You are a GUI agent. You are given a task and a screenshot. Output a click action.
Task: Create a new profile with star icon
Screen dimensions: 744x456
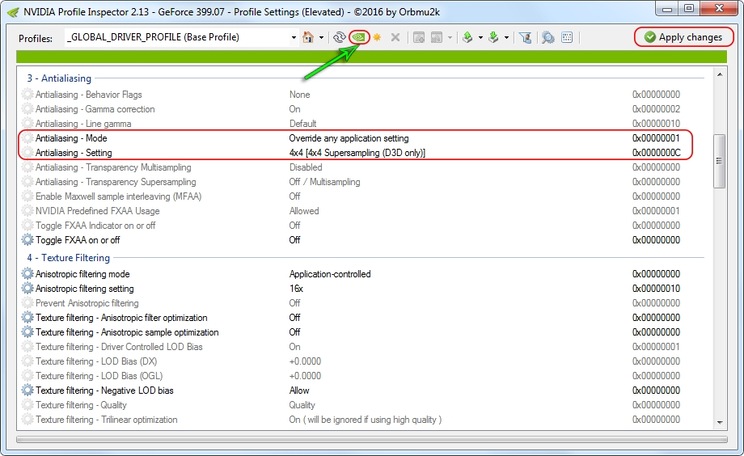point(377,37)
